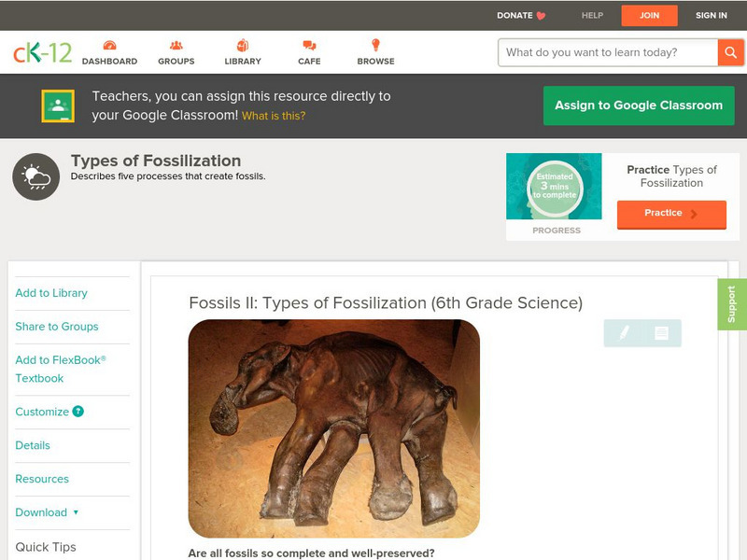
Task: Click the orange Practice button
Action: pos(670,214)
